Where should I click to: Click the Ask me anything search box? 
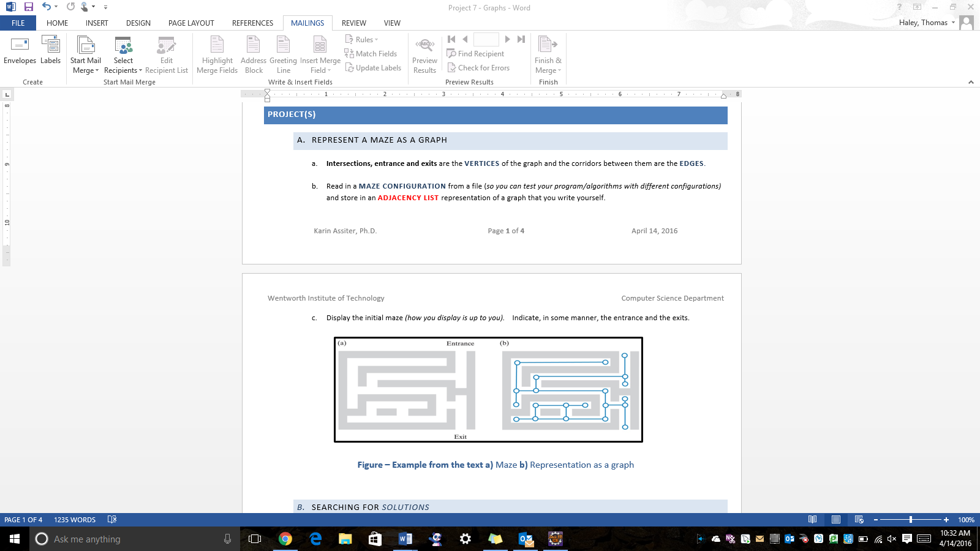pos(123,539)
